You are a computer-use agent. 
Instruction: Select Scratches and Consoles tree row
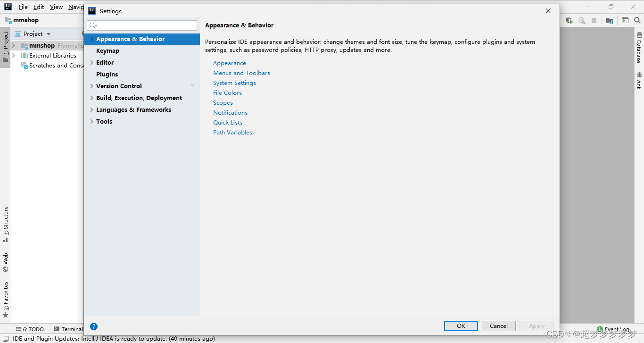coord(47,66)
